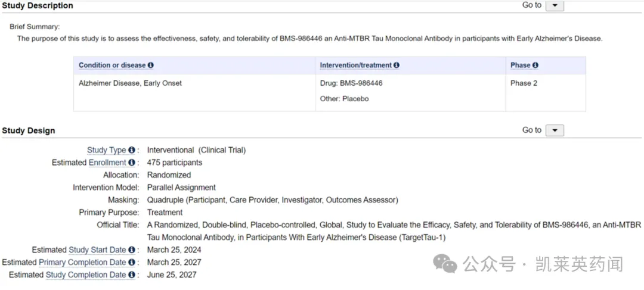The width and height of the screenshot is (644, 290).
Task: Open the Study Completion Date link
Action: point(86,275)
